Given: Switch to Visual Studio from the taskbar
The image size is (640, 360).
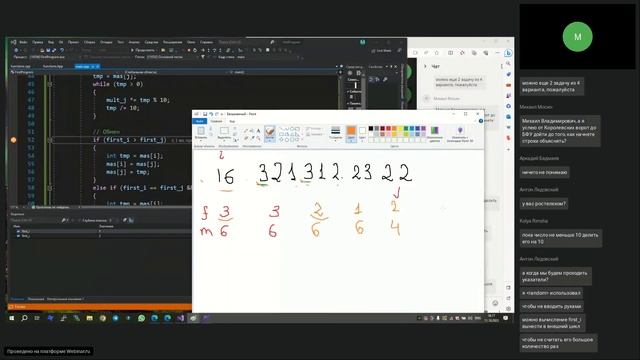Looking at the screenshot, I should click(x=180, y=318).
